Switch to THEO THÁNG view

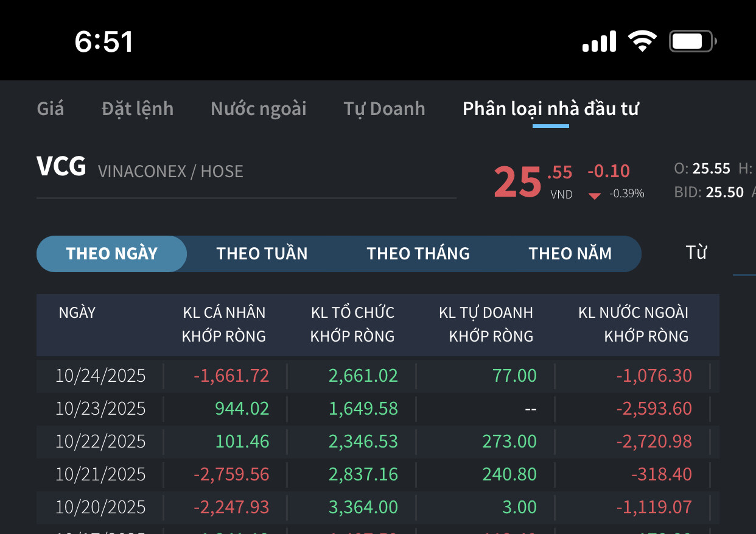pyautogui.click(x=418, y=253)
